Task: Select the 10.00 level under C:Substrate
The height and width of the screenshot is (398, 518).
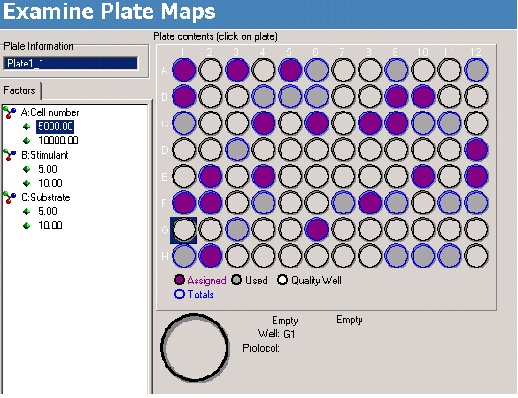Action: (x=50, y=225)
